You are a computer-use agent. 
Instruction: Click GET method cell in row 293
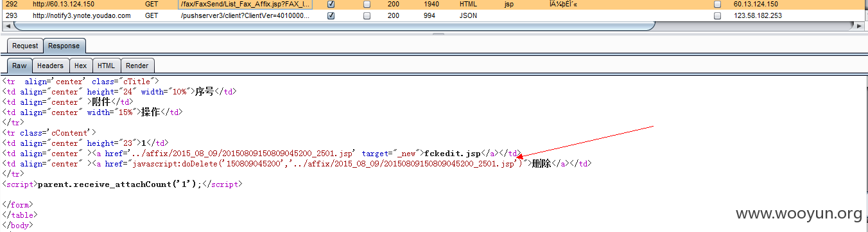pos(152,15)
